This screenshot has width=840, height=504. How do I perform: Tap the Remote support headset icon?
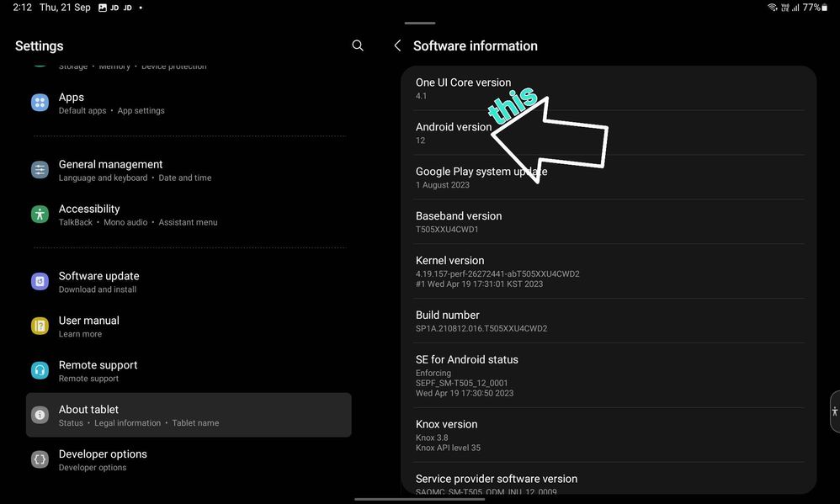point(40,370)
